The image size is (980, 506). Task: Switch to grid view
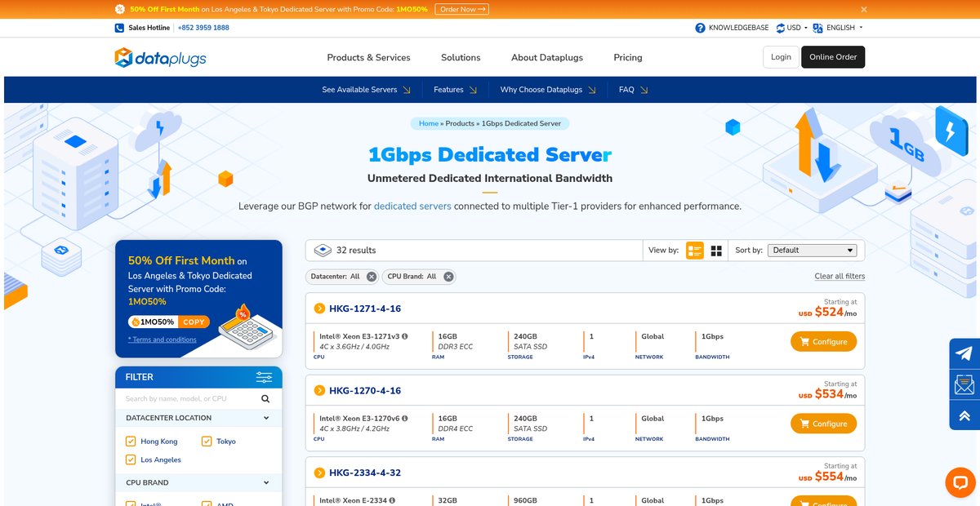pyautogui.click(x=716, y=251)
